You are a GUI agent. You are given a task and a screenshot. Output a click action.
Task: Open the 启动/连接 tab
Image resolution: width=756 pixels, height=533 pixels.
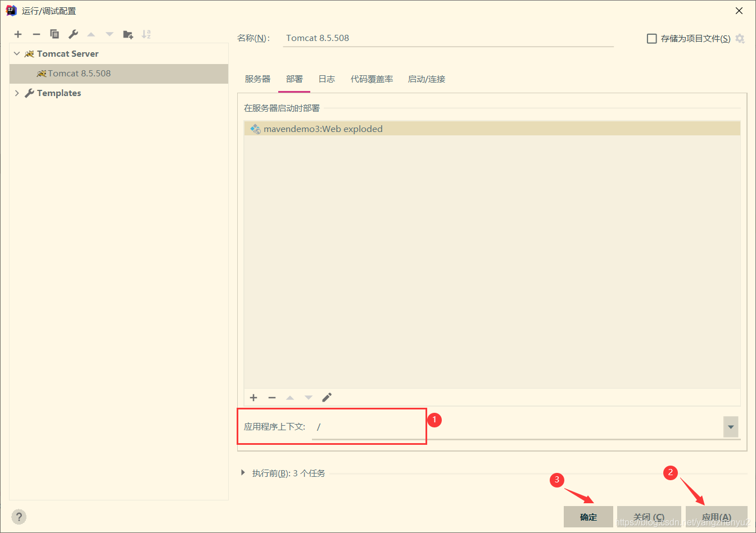427,79
